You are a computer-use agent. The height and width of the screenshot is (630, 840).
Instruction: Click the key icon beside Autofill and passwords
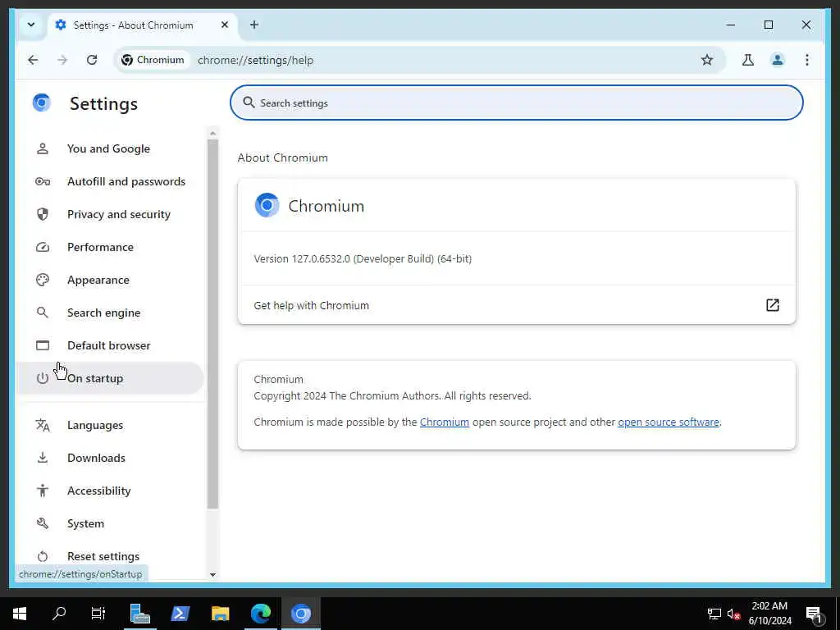pyautogui.click(x=43, y=181)
